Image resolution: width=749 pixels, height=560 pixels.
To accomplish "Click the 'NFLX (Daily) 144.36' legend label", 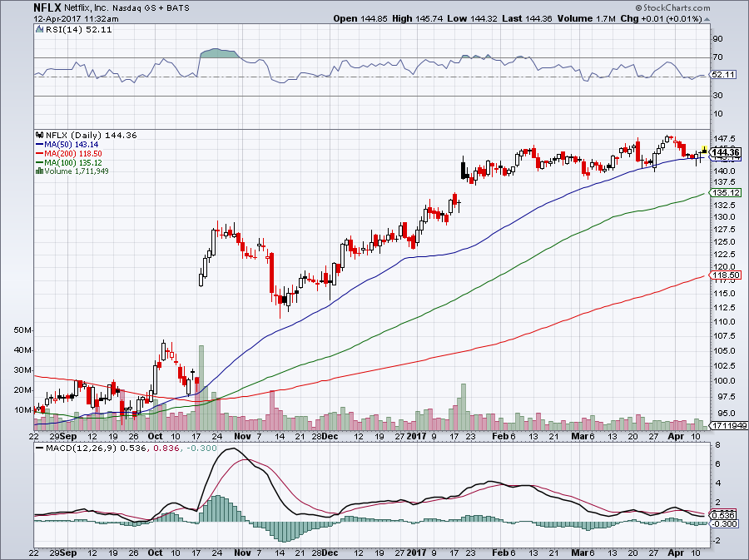I will click(x=92, y=136).
